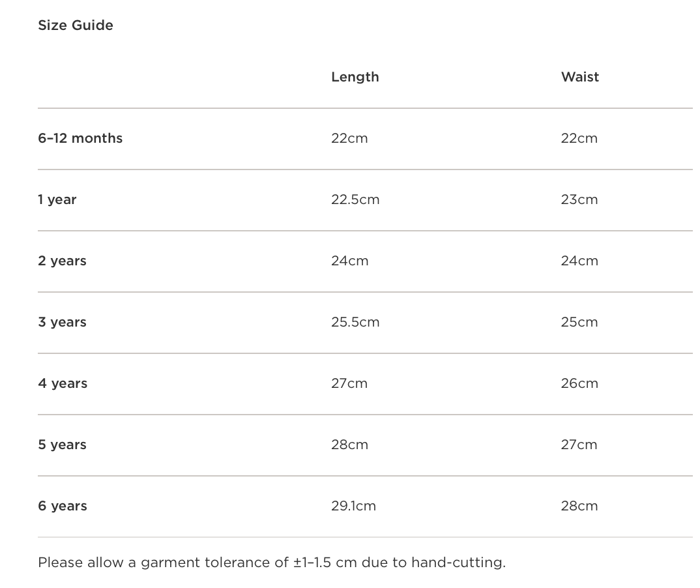700x588 pixels.
Task: Click the Size Guide heading
Action: pos(76,25)
